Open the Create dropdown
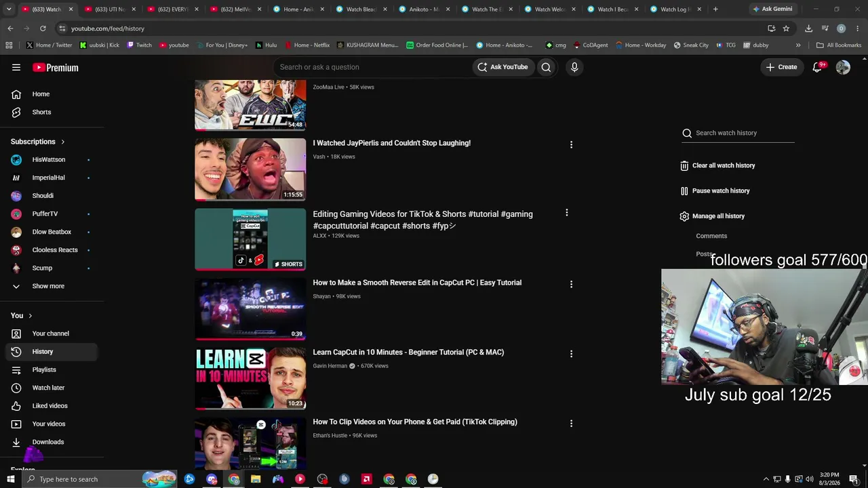Viewport: 868px width, 488px height. (x=781, y=67)
